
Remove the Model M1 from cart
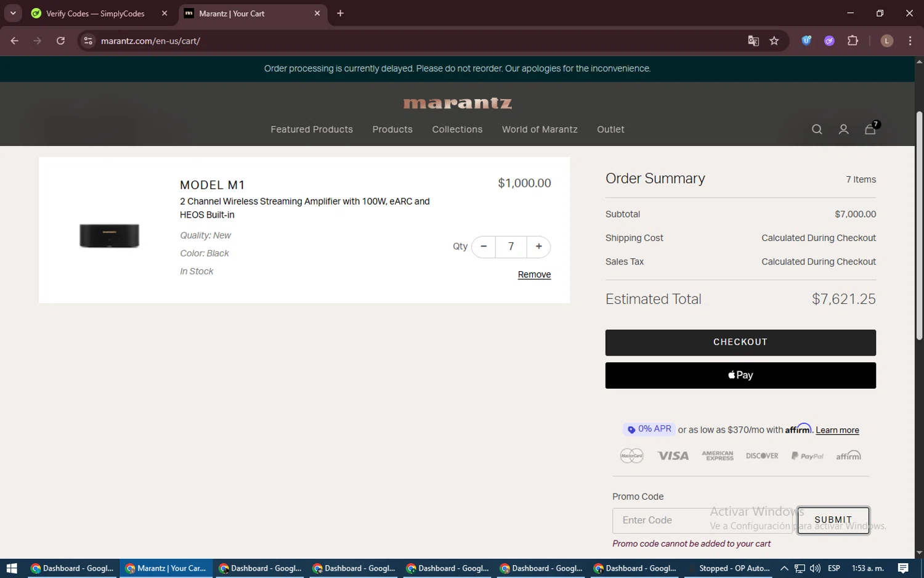[534, 275]
